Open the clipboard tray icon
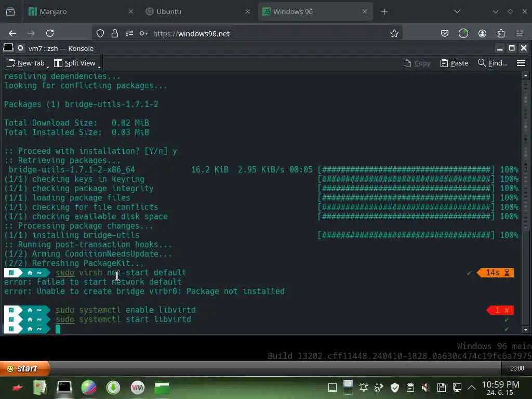Image resolution: width=532 pixels, height=399 pixels. tap(410, 388)
